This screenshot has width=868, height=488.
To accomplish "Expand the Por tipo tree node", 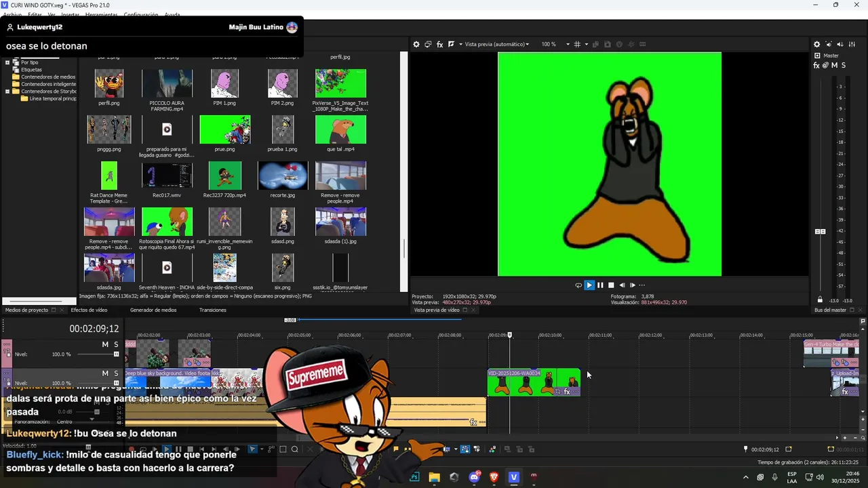I will 7,62.
